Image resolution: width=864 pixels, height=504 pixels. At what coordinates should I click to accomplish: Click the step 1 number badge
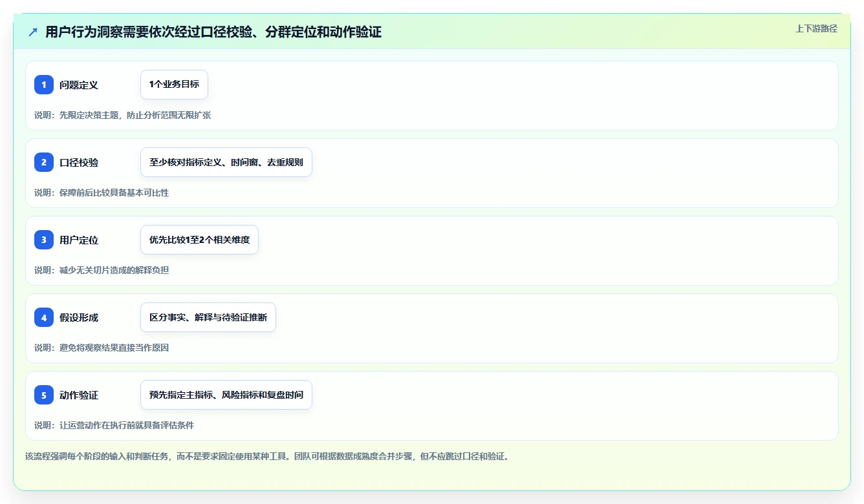[44, 85]
